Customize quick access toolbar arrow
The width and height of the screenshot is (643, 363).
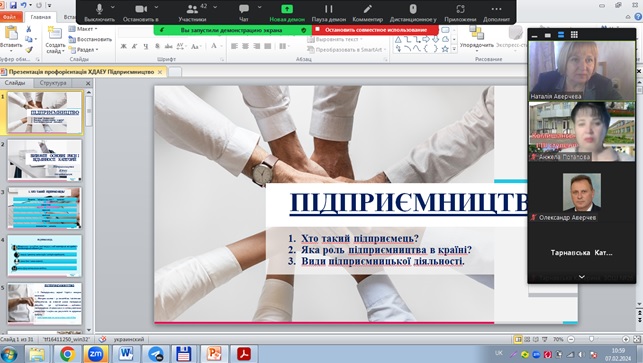pyautogui.click(x=50, y=5)
